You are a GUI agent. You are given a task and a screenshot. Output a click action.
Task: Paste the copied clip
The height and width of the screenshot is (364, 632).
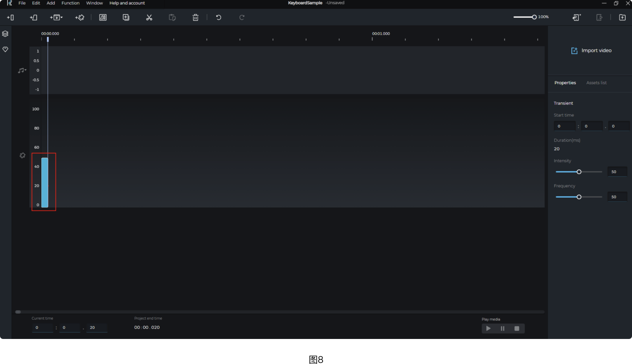172,17
